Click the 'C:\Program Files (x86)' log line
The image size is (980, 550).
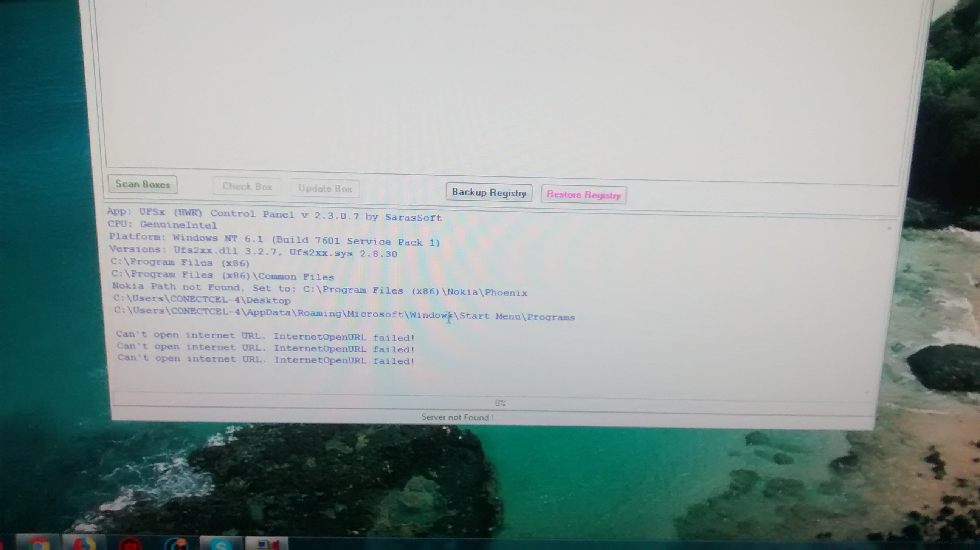[180, 263]
